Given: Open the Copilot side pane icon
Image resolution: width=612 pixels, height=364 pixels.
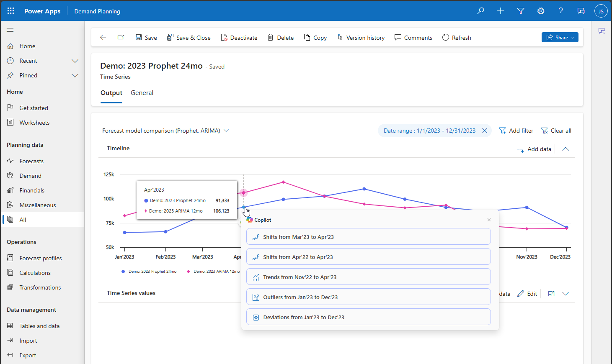Looking at the screenshot, I should (x=602, y=31).
